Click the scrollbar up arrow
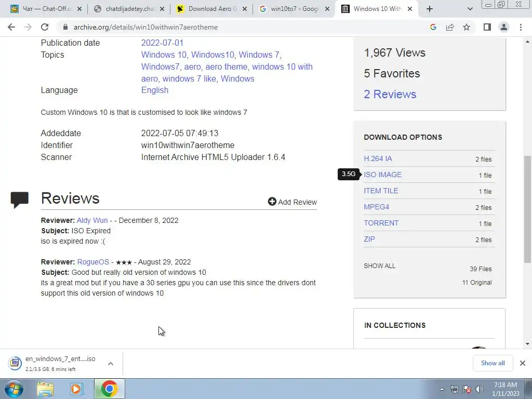The image size is (532, 399). 527,42
